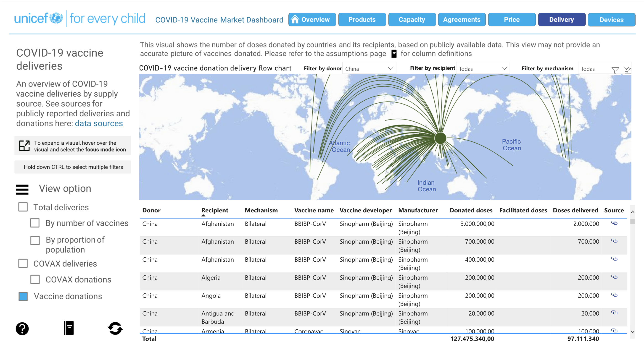The height and width of the screenshot is (355, 644).
Task: Click the Vaccine developer column header
Action: click(365, 210)
